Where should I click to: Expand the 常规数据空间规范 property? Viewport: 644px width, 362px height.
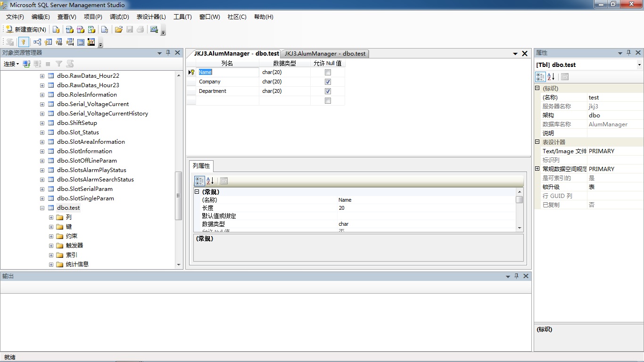[537, 169]
